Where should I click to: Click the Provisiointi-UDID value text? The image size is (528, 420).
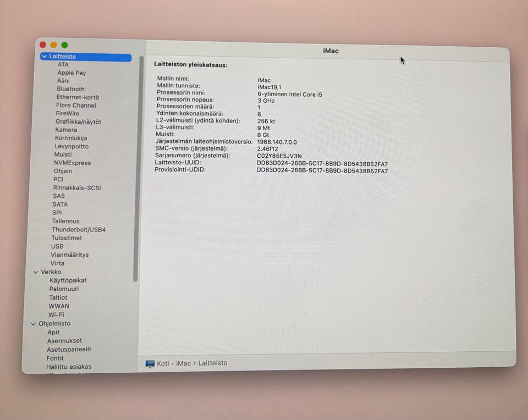(322, 170)
